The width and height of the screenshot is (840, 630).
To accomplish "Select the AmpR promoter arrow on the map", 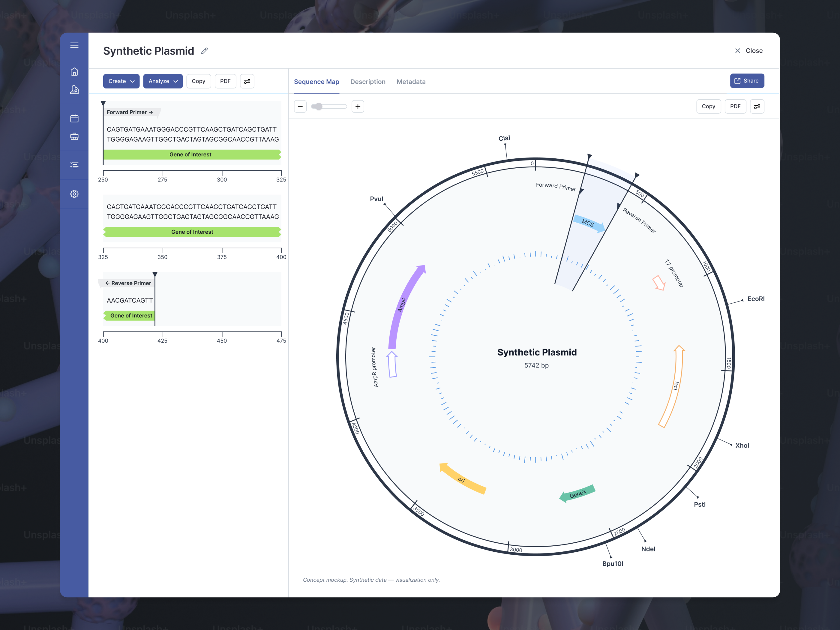I will [x=392, y=364].
